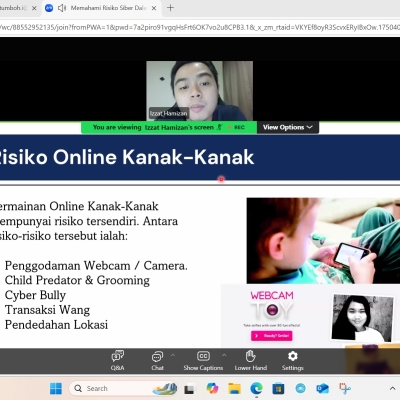The width and height of the screenshot is (400, 400).
Task: Click the Izzat Hamizan name label
Action: click(x=169, y=113)
